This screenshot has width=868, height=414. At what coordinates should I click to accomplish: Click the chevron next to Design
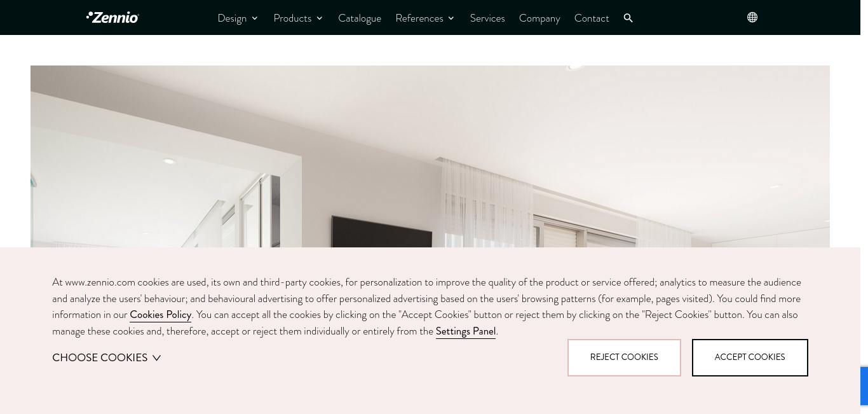(255, 18)
